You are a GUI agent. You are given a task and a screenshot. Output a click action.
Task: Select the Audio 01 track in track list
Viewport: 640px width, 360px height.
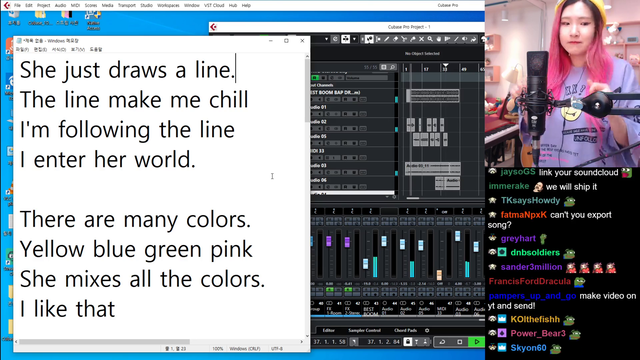(x=353, y=110)
